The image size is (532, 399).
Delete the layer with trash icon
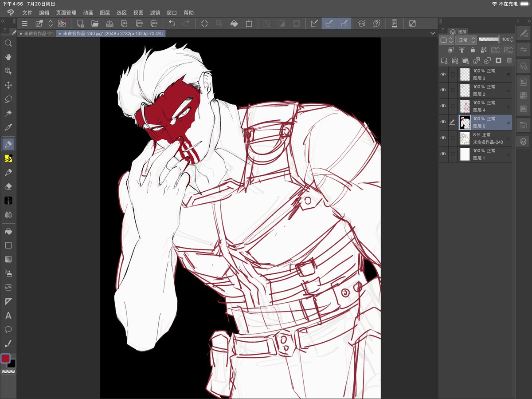pos(509,60)
